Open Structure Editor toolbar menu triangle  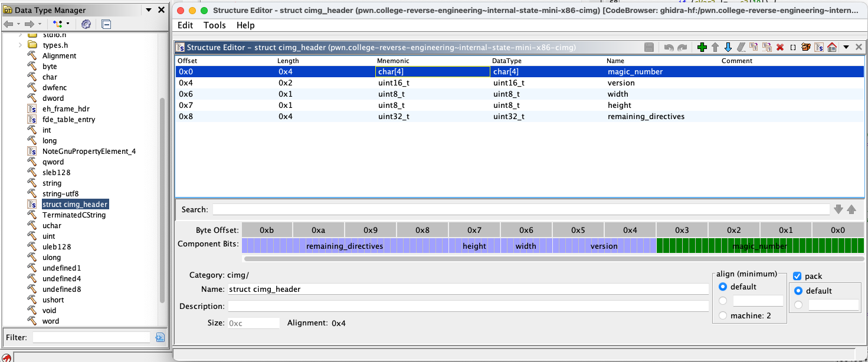pos(846,47)
